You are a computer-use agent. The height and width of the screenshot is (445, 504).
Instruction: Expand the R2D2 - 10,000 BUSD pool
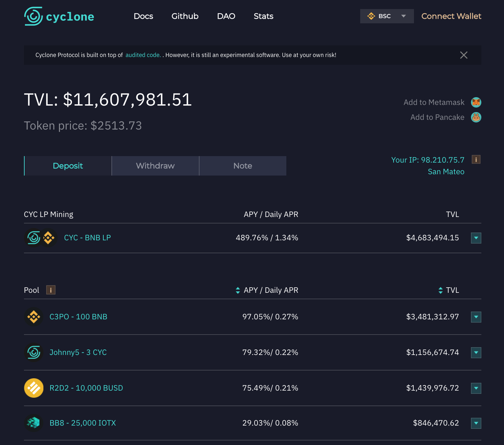(x=476, y=388)
